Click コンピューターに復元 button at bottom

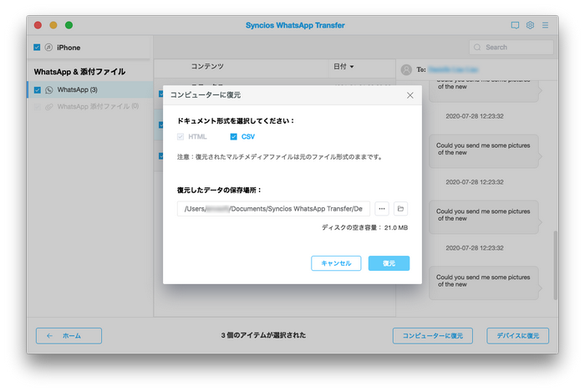point(433,336)
